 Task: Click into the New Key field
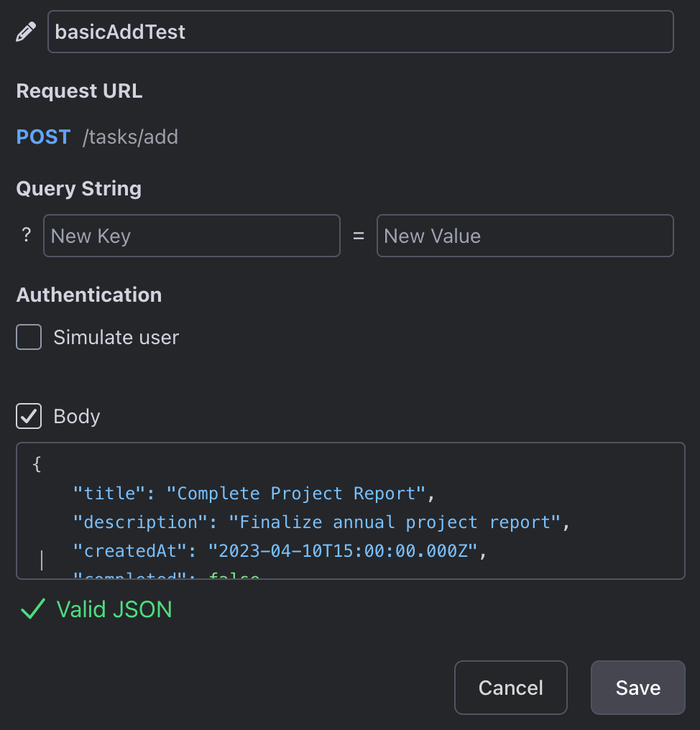(x=191, y=236)
